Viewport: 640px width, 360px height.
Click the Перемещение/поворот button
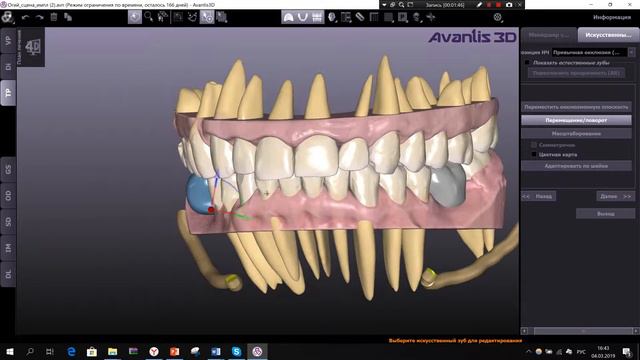576,120
